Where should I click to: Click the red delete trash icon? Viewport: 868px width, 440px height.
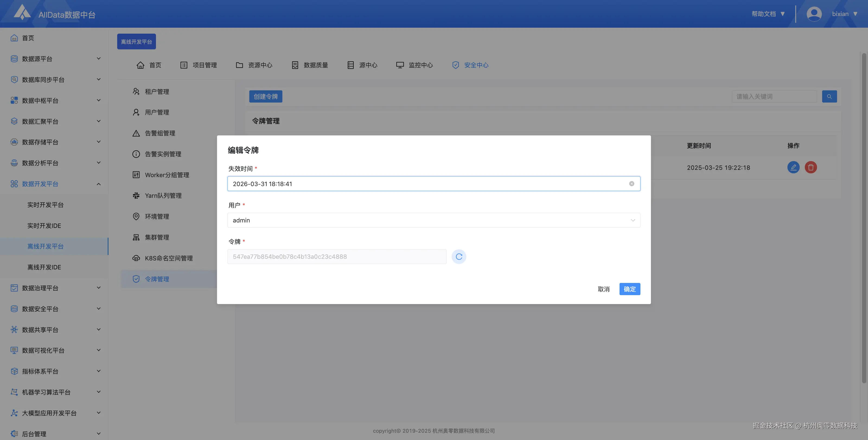811,167
